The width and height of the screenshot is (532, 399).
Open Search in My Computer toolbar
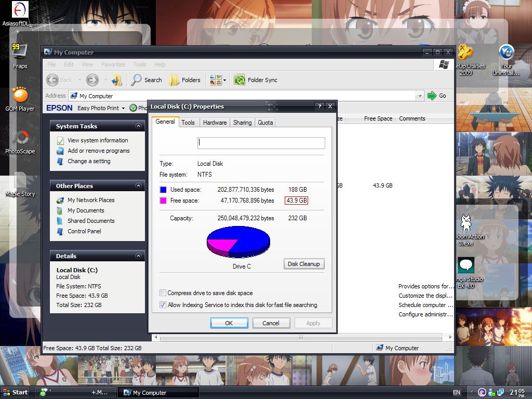click(147, 80)
